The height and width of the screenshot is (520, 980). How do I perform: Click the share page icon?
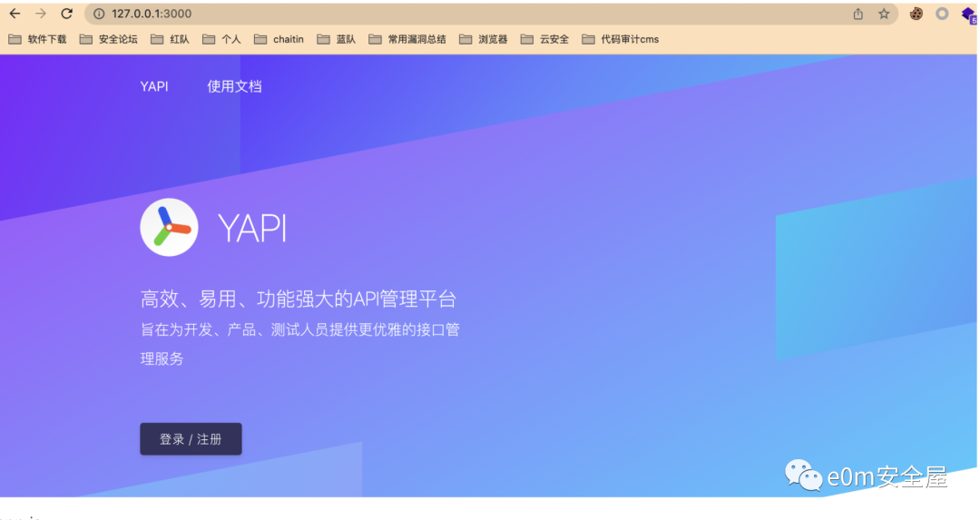(858, 14)
